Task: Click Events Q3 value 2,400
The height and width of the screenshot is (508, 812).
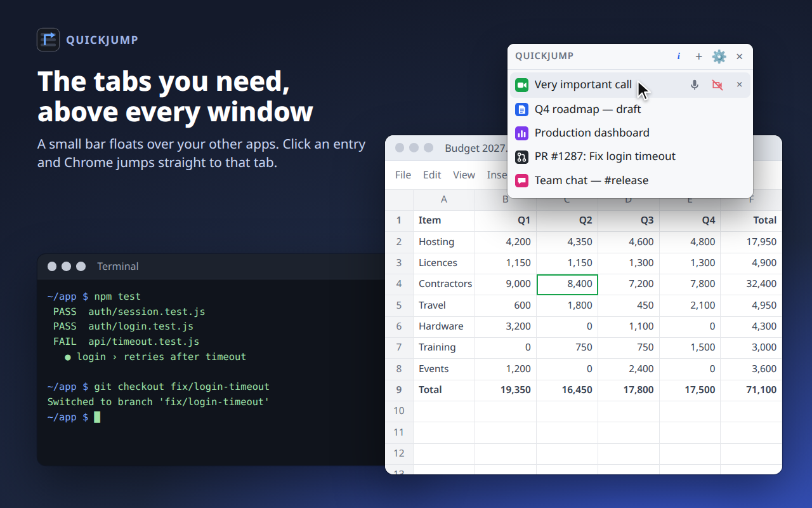Action: click(629, 369)
